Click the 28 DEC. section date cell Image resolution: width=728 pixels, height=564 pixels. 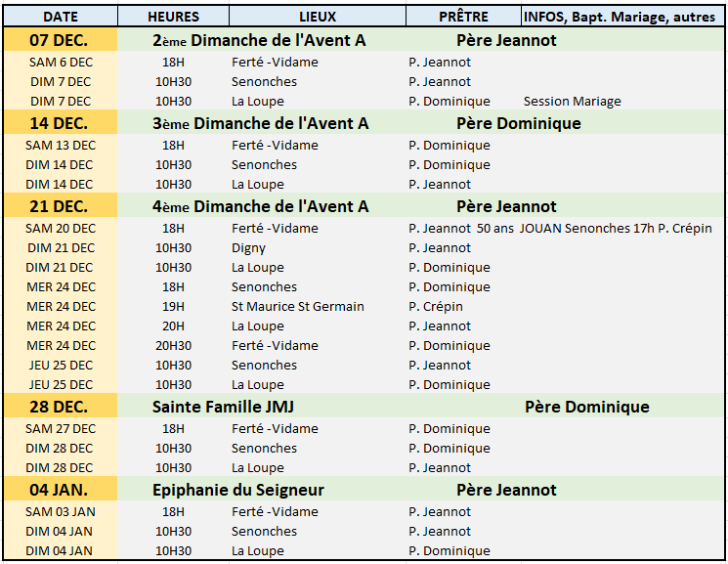pos(60,407)
